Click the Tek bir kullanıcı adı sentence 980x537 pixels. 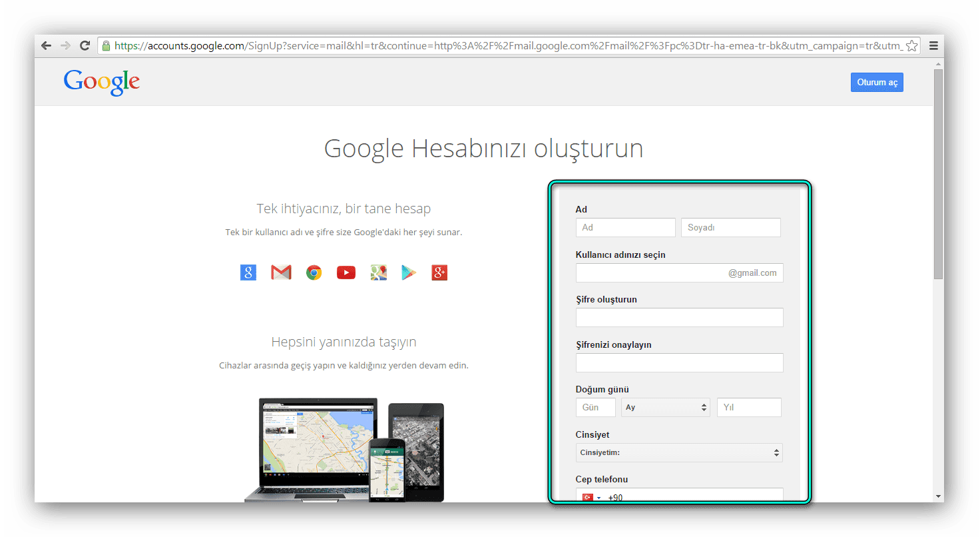[344, 233]
